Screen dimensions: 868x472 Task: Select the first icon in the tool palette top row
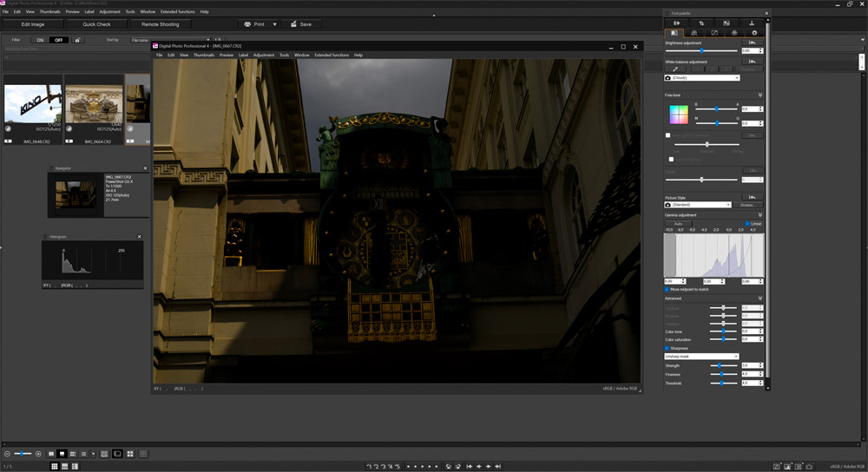click(x=676, y=23)
